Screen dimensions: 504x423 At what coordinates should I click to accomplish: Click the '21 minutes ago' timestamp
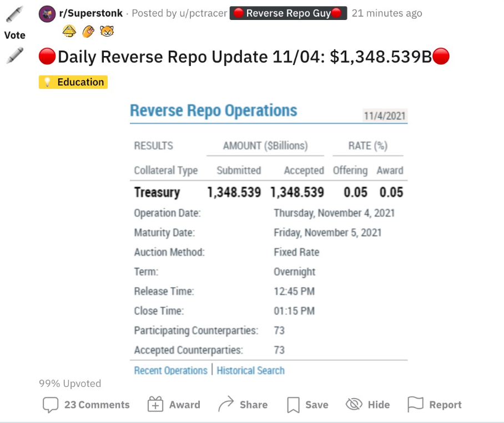(x=387, y=13)
